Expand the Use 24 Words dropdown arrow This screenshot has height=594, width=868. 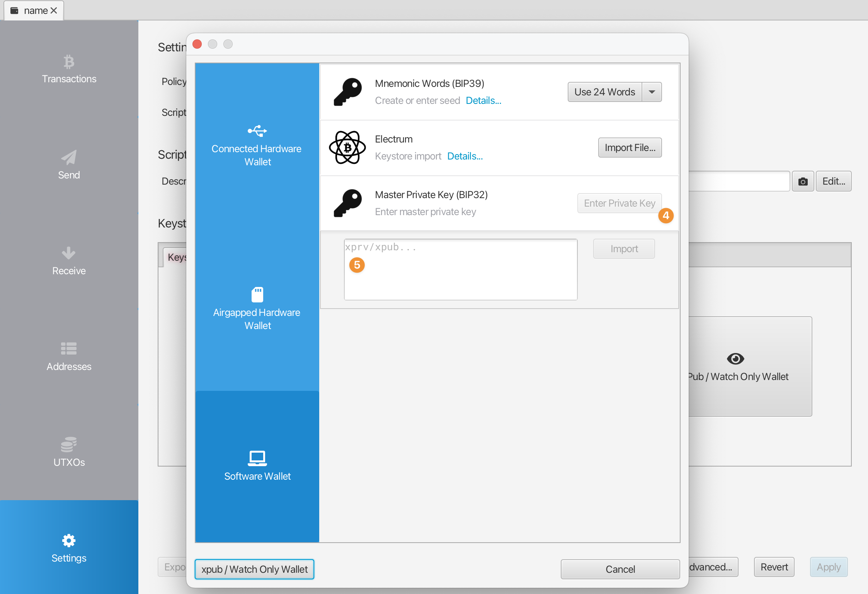pyautogui.click(x=652, y=92)
